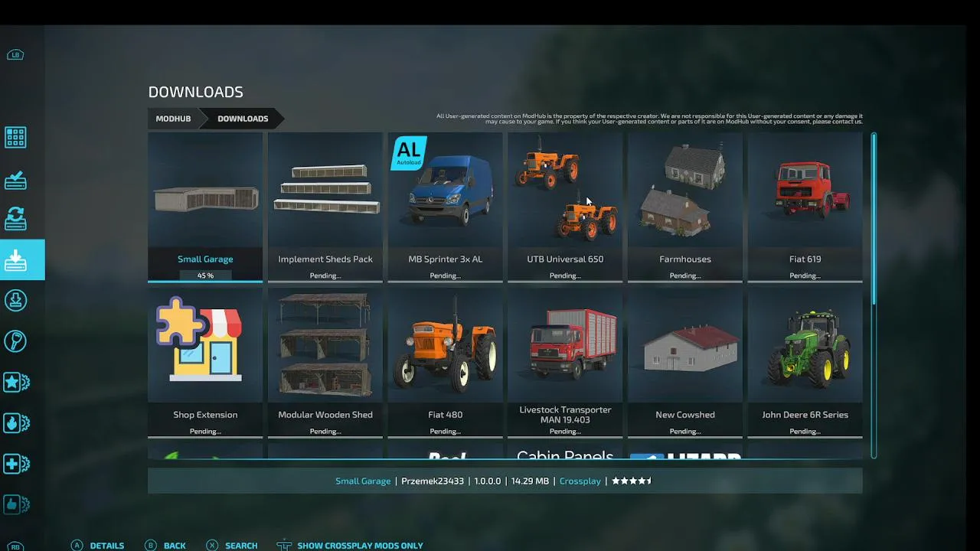The width and height of the screenshot is (980, 551).
Task: Click the B button glyph for Back
Action: [x=151, y=546]
